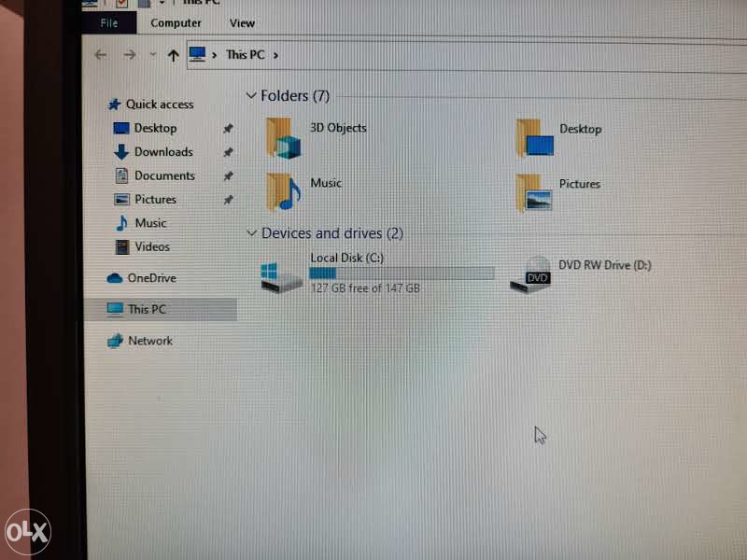The height and width of the screenshot is (560, 747).
Task: Open Downloads in the navigation pane
Action: (x=163, y=152)
